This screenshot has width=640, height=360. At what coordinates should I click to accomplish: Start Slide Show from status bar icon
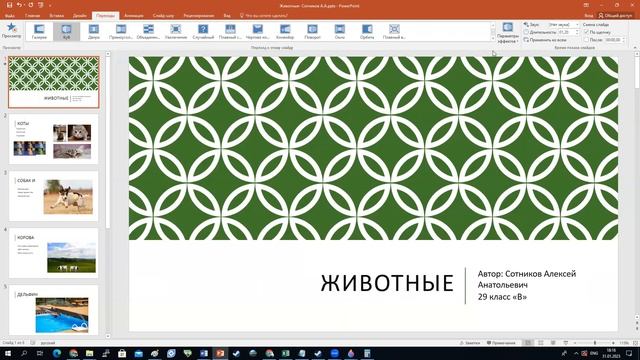tap(565, 343)
